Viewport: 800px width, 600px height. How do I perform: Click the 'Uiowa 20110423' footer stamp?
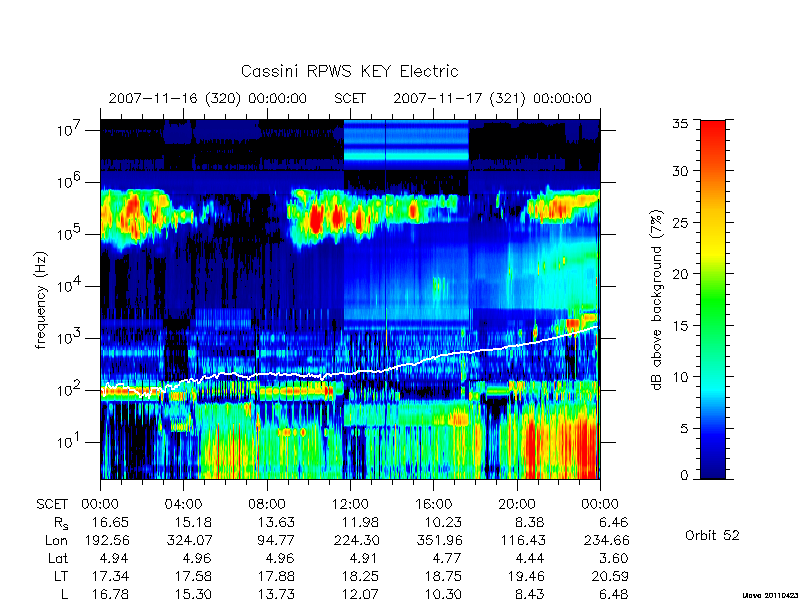[770, 595]
